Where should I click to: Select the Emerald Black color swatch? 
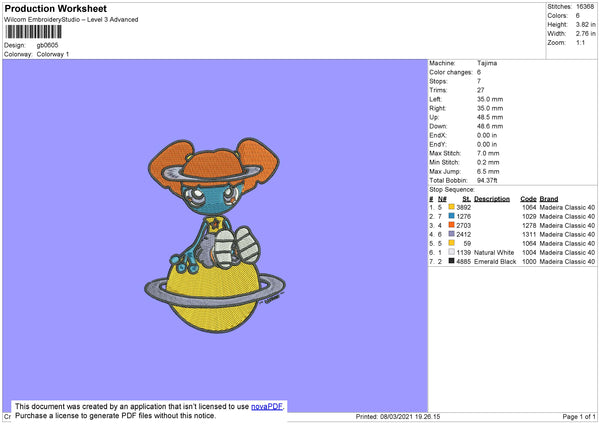(452, 261)
